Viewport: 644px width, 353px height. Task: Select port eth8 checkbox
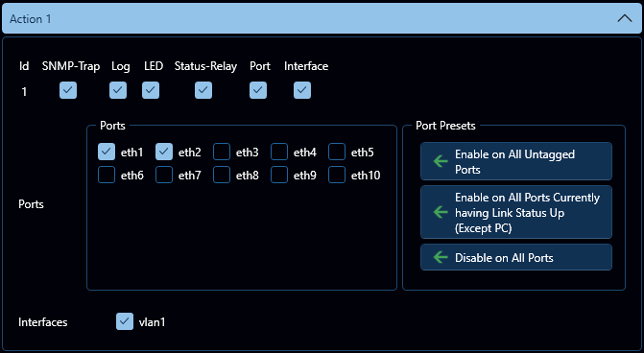coord(222,175)
